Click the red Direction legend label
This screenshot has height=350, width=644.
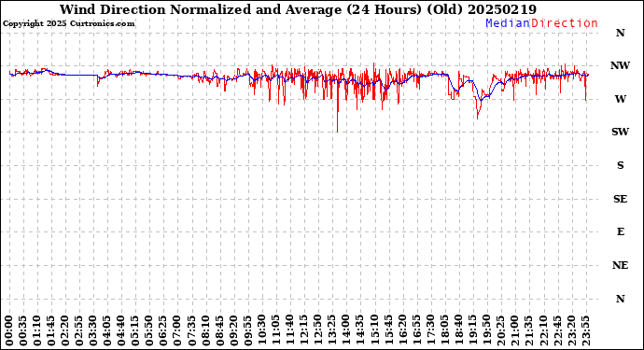click(x=565, y=23)
